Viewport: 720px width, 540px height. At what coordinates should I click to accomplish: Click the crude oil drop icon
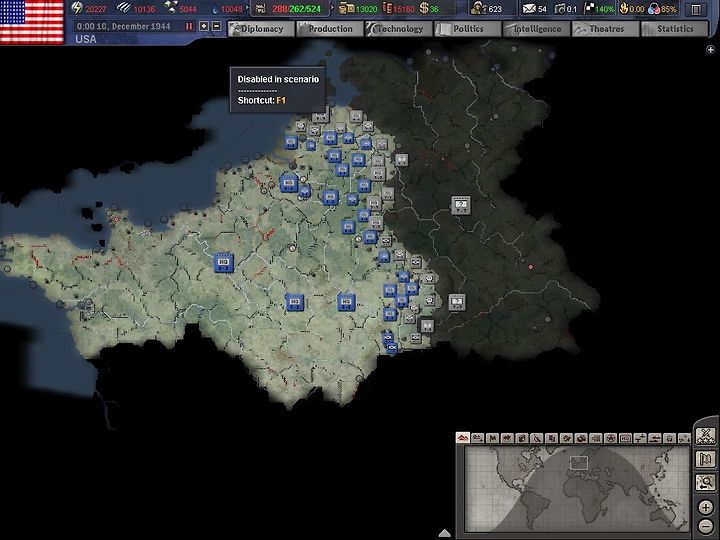pos(216,9)
